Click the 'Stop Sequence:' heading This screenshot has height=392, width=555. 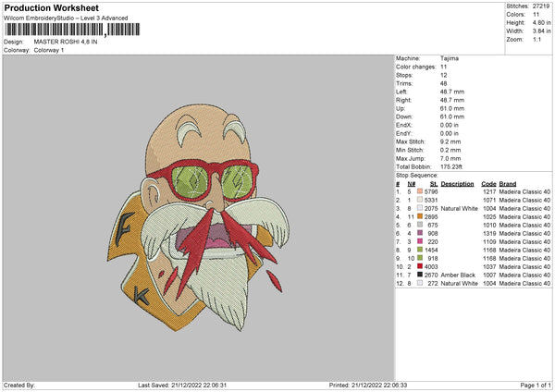(416, 175)
